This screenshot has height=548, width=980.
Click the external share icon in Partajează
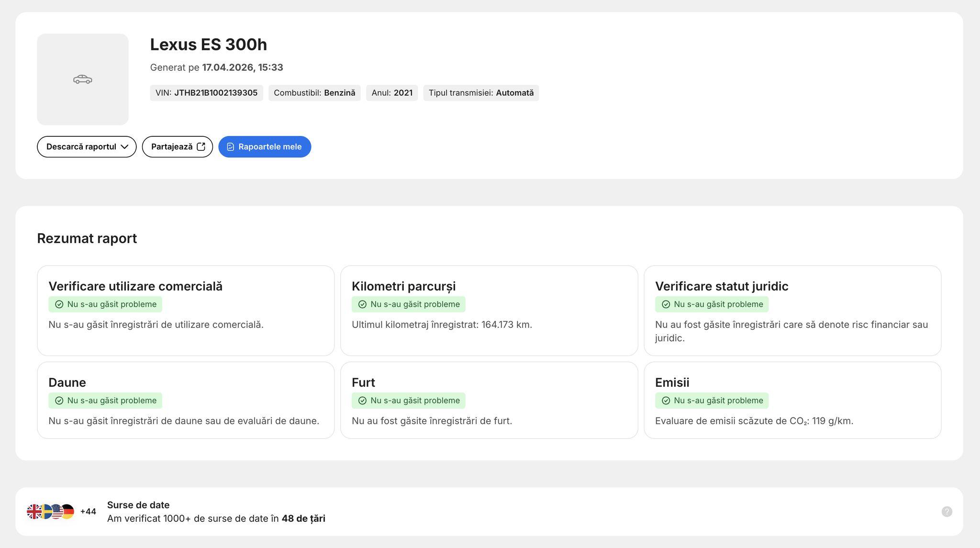pyautogui.click(x=201, y=147)
